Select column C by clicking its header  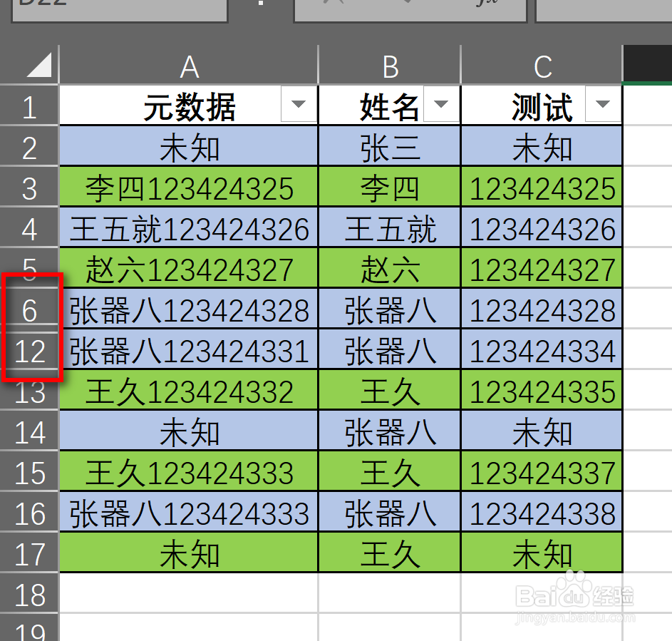[542, 64]
